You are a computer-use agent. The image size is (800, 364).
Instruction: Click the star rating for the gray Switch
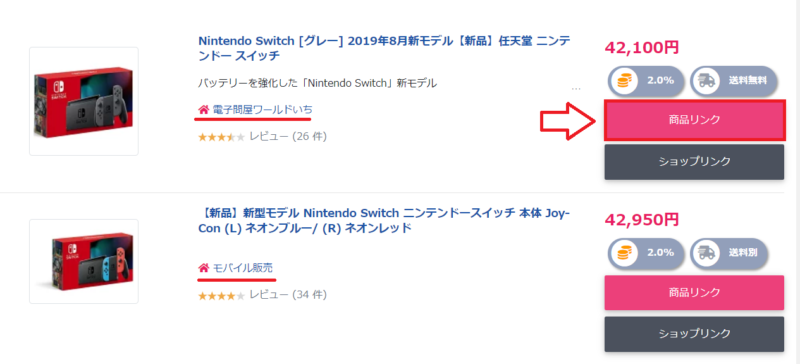click(221, 137)
